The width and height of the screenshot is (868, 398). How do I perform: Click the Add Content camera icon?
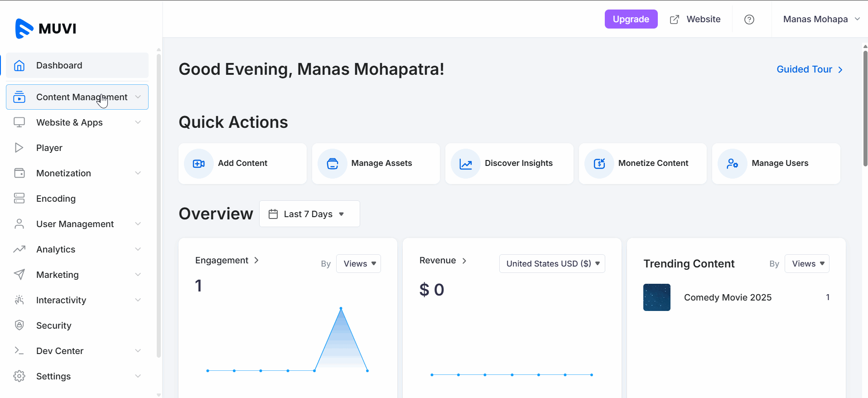[198, 164]
